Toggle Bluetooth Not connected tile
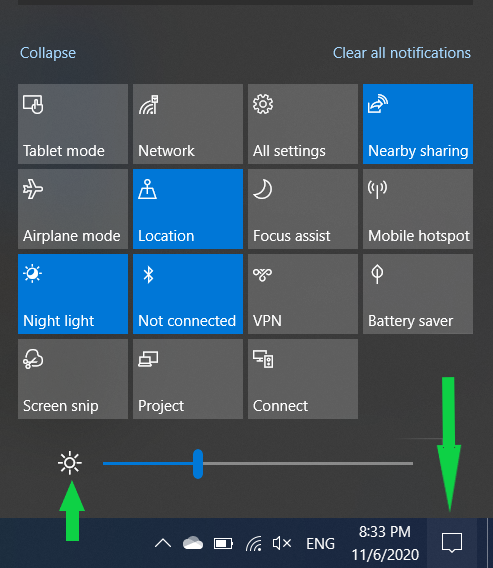The height and width of the screenshot is (568, 493). (188, 294)
